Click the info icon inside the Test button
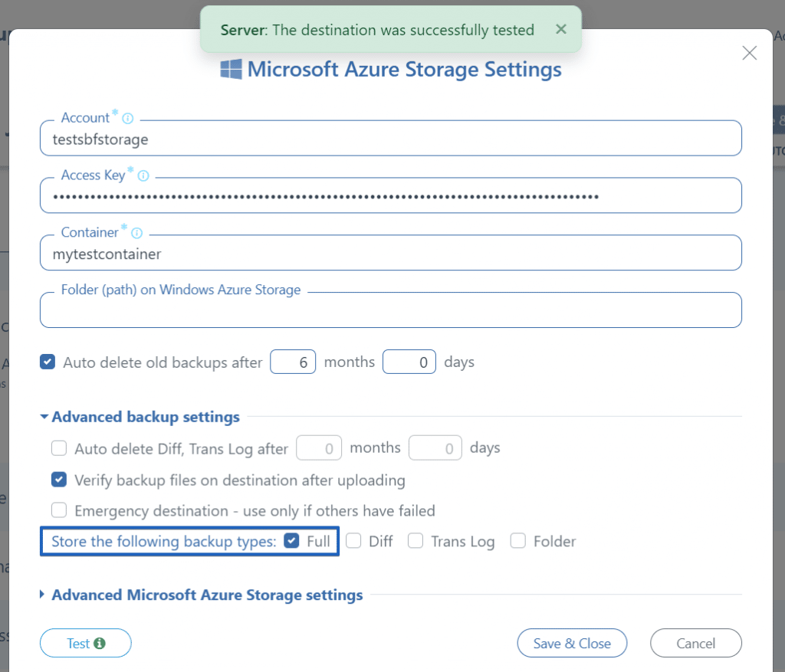785x672 pixels. point(98,643)
